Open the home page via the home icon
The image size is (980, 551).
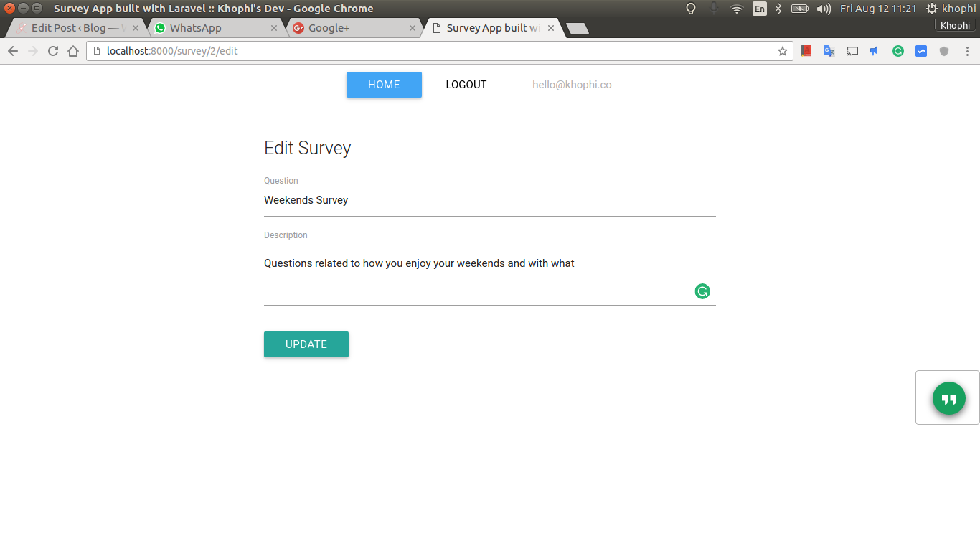(x=72, y=51)
